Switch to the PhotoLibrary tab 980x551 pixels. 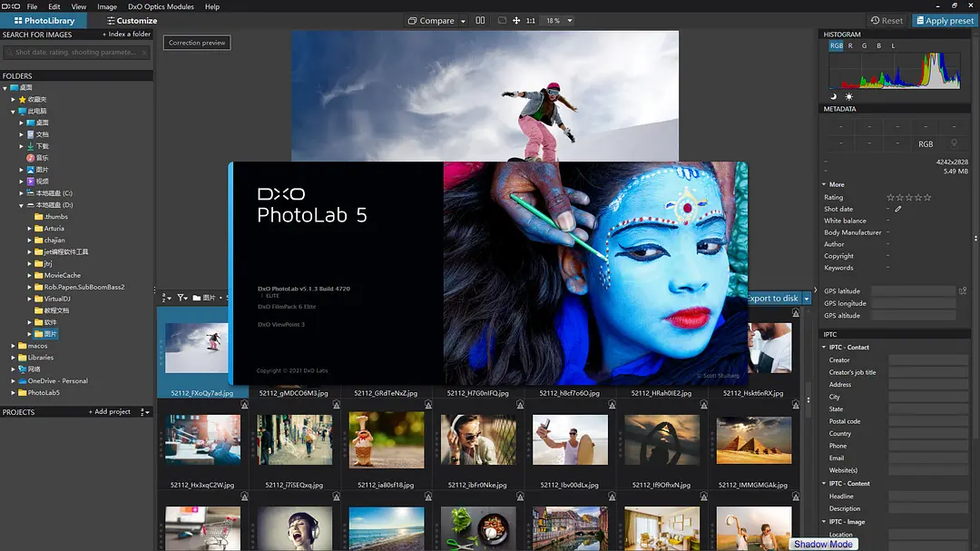point(44,21)
